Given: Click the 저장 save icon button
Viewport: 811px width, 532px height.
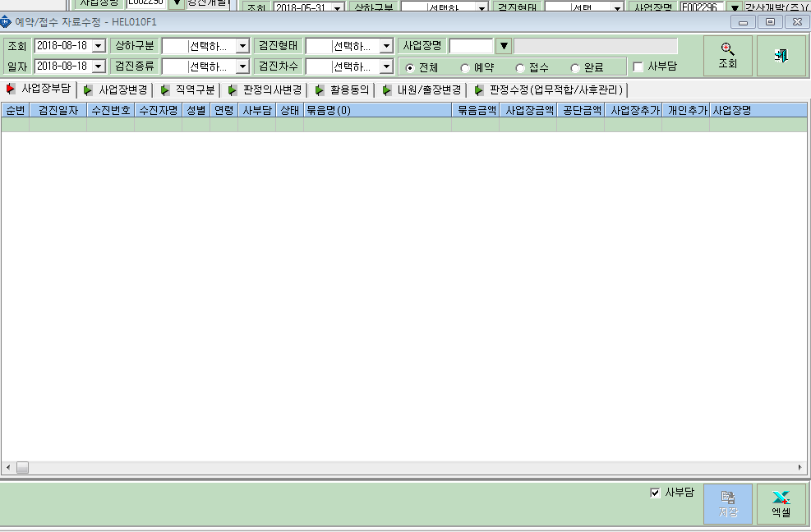Looking at the screenshot, I should (728, 504).
